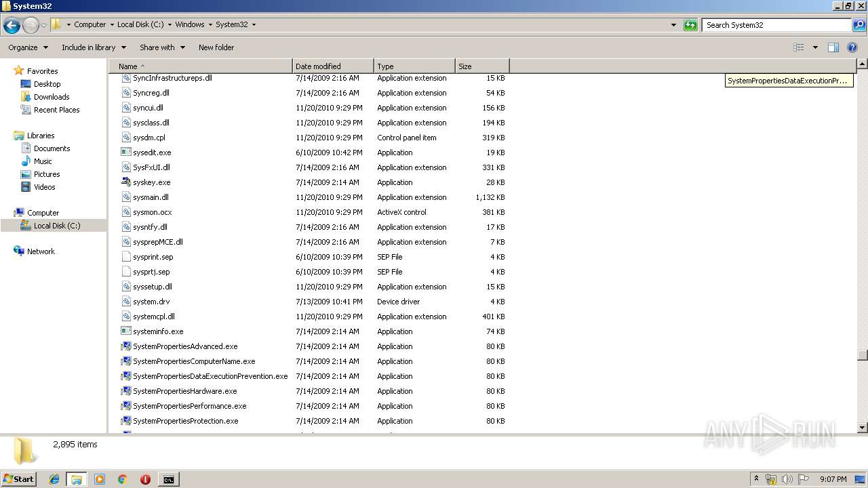
Task: Click the refresh button beside the address bar
Action: (690, 25)
